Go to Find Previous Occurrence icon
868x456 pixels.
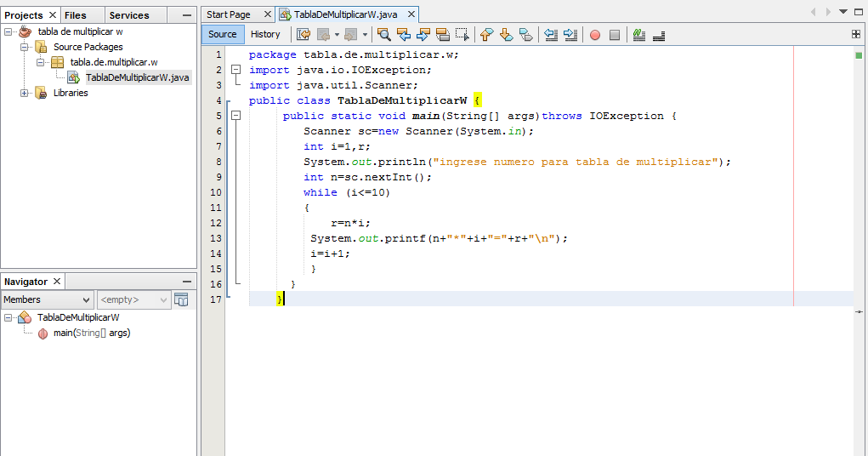(x=404, y=34)
